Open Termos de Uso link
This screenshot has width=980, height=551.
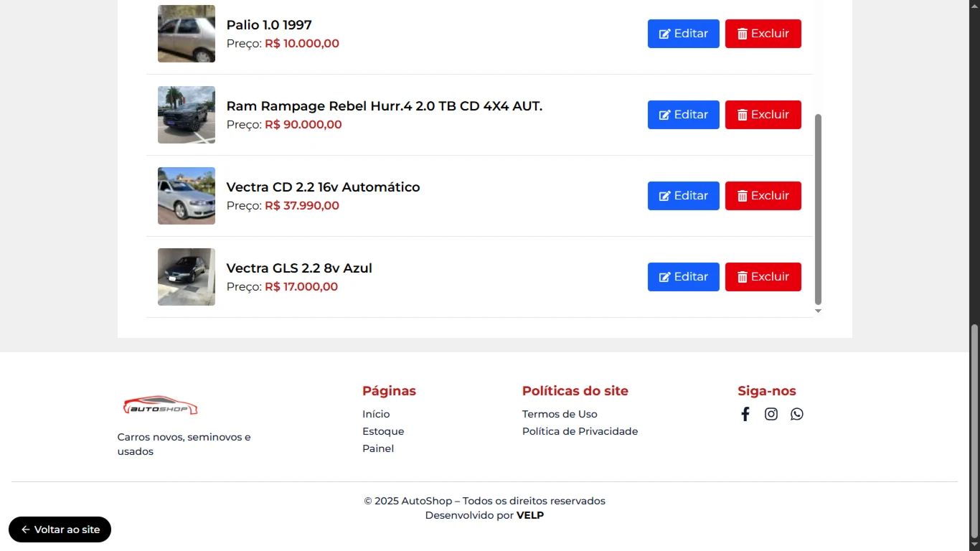pos(560,414)
